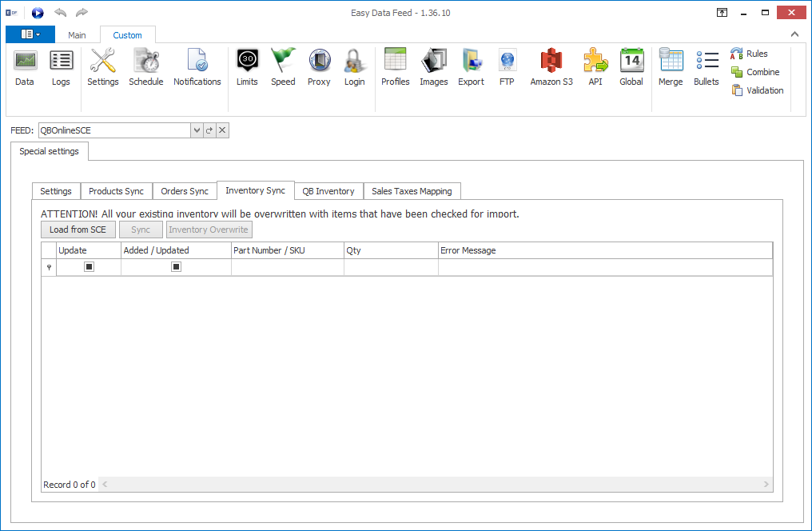The height and width of the screenshot is (531, 812).
Task: Click the Part Number / SKU filter cell
Action: tap(288, 267)
